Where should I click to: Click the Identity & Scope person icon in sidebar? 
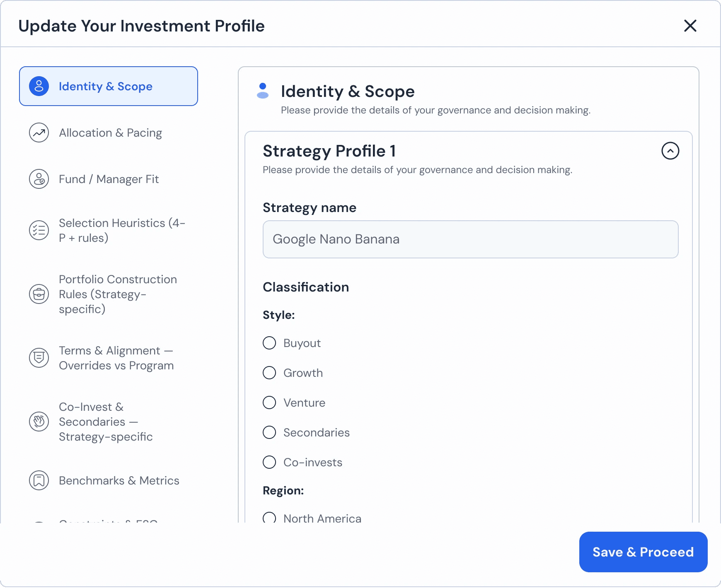[39, 86]
